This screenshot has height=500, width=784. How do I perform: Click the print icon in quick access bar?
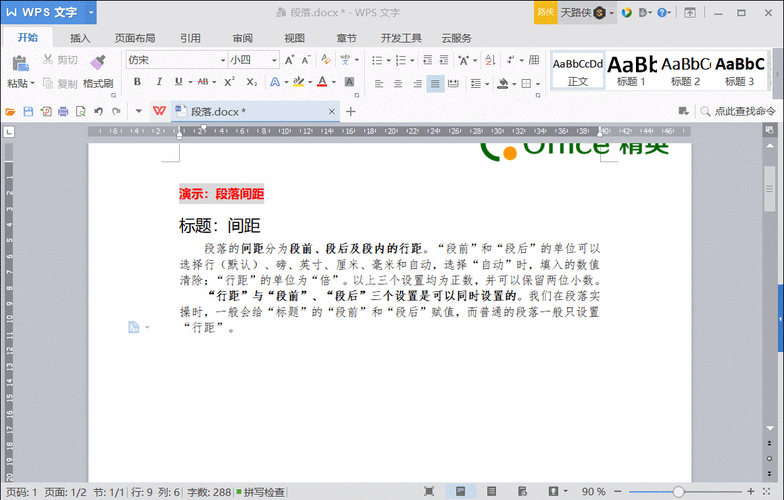63,111
